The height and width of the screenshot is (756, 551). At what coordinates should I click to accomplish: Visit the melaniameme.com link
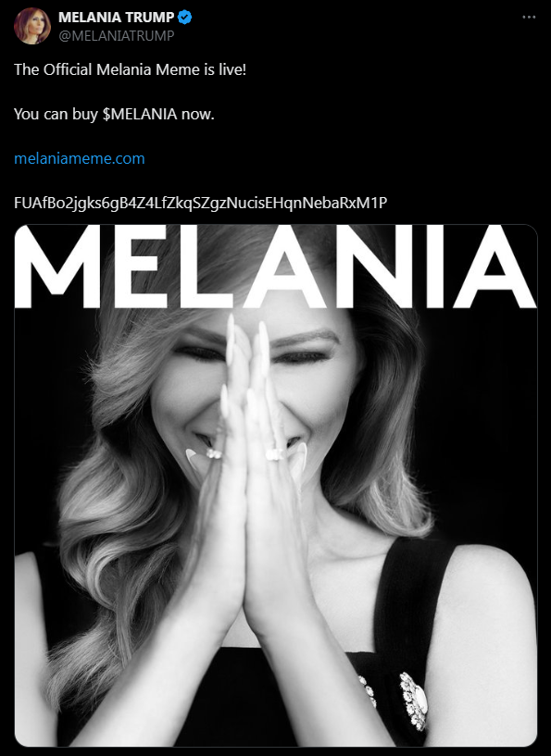[x=80, y=158]
